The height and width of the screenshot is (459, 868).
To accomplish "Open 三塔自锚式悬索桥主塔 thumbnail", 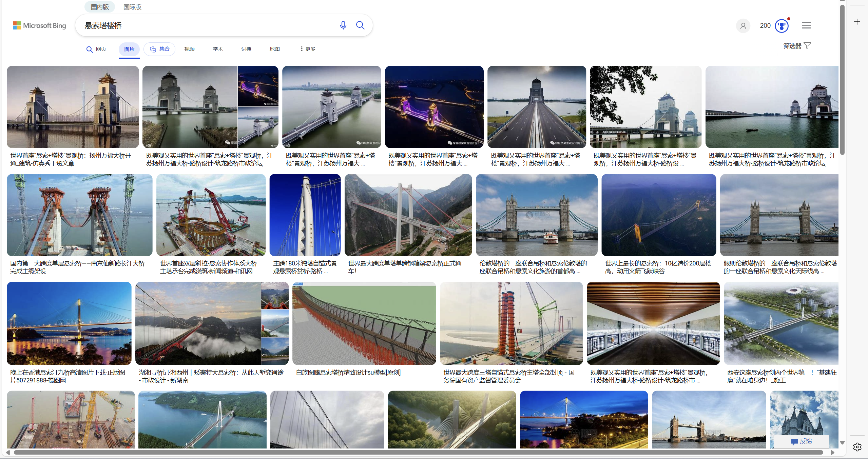I will click(x=511, y=323).
